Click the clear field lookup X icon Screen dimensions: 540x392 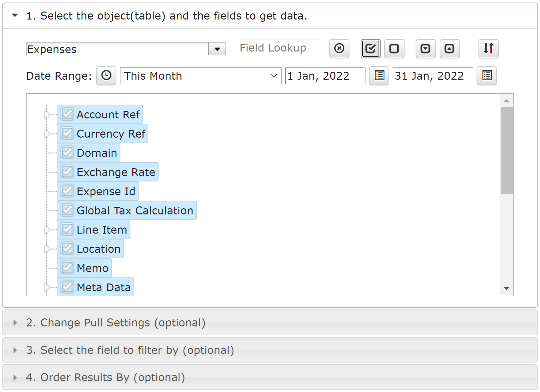click(339, 49)
